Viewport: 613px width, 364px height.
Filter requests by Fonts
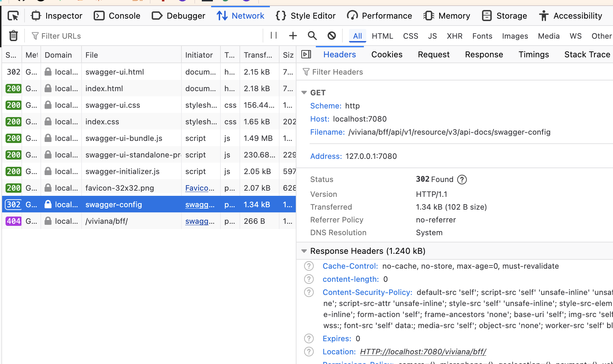[x=482, y=36]
